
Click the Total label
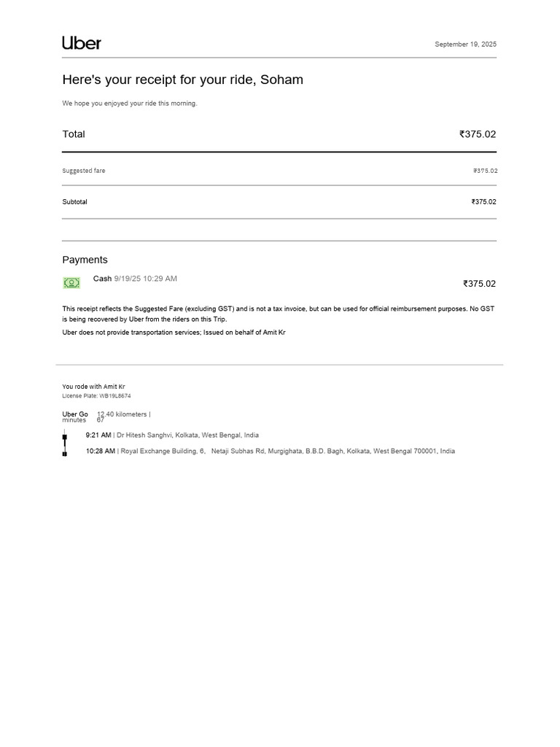pyautogui.click(x=74, y=134)
